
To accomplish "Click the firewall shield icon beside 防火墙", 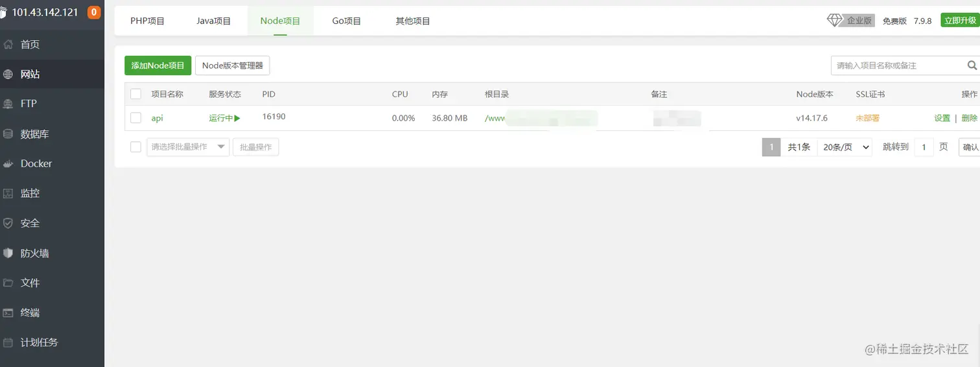I will (8, 253).
